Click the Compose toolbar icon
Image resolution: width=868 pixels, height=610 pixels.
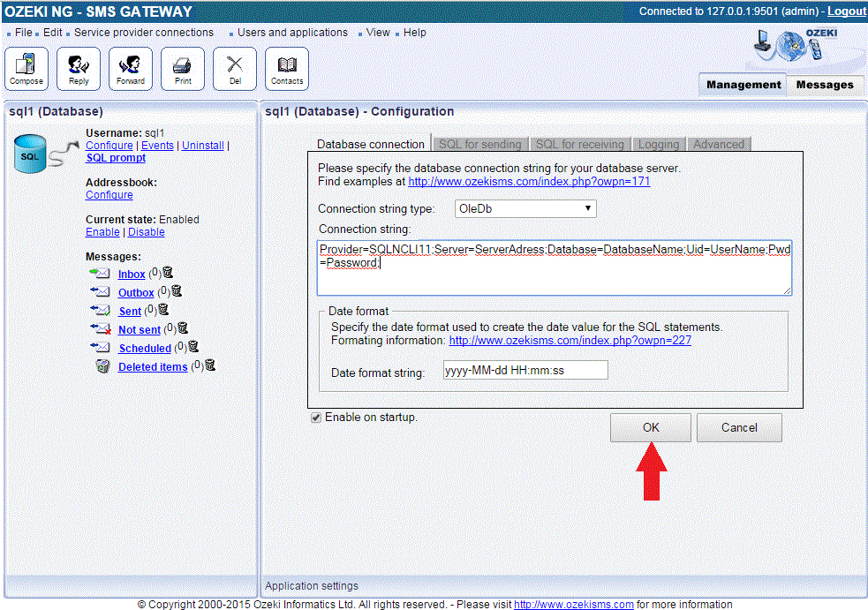click(26, 69)
